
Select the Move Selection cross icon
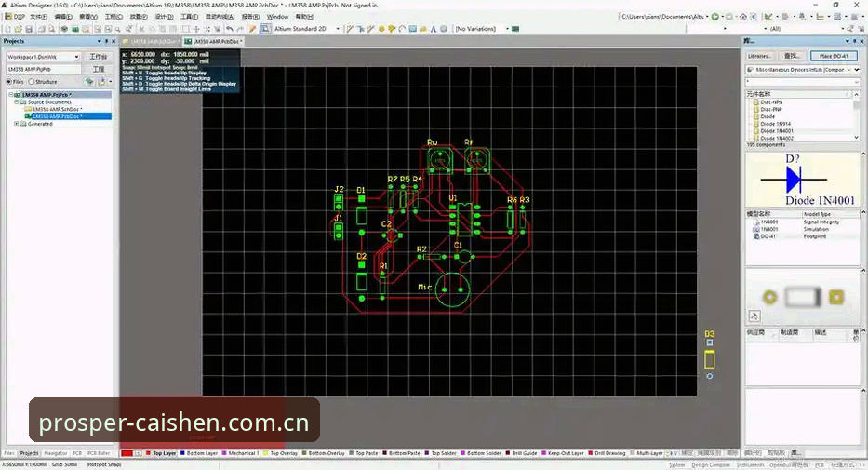196,28
